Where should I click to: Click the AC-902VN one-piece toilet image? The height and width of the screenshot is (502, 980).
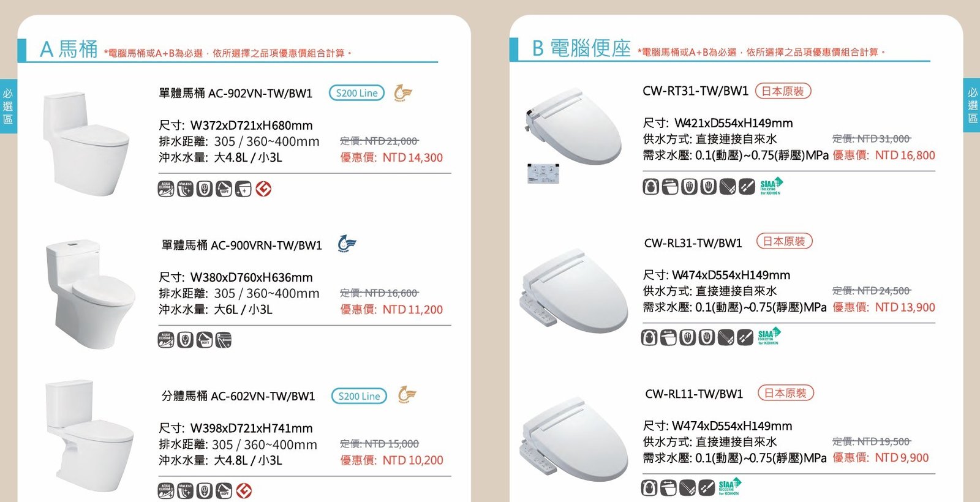(85, 144)
